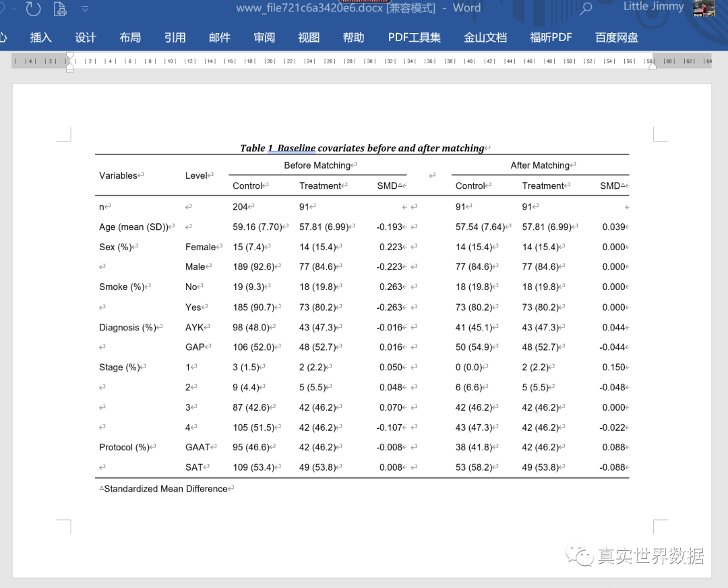
Task: Click the cell '59.16 (7.70)'
Action: pos(257,227)
